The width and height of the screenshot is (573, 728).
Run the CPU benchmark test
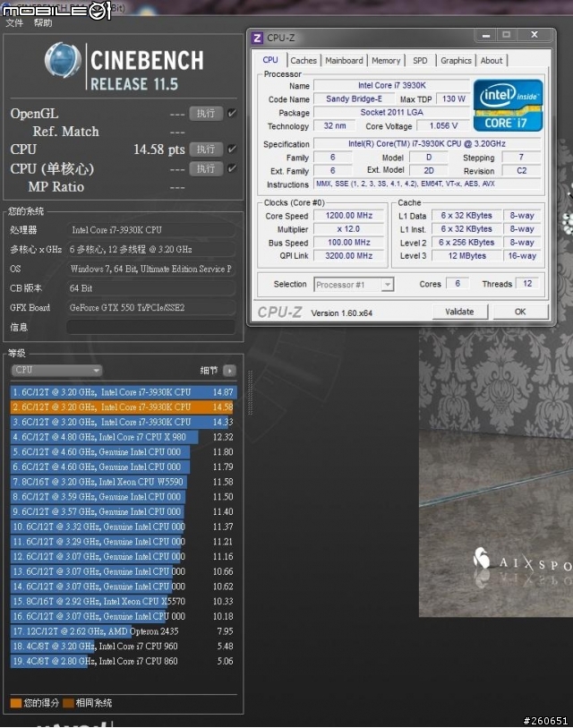[x=206, y=150]
